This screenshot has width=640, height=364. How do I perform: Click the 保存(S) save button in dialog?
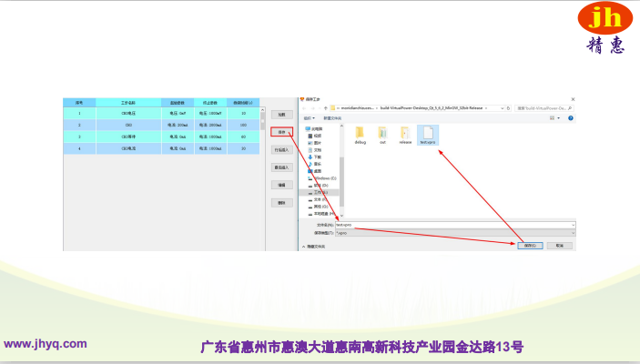pyautogui.click(x=530, y=246)
